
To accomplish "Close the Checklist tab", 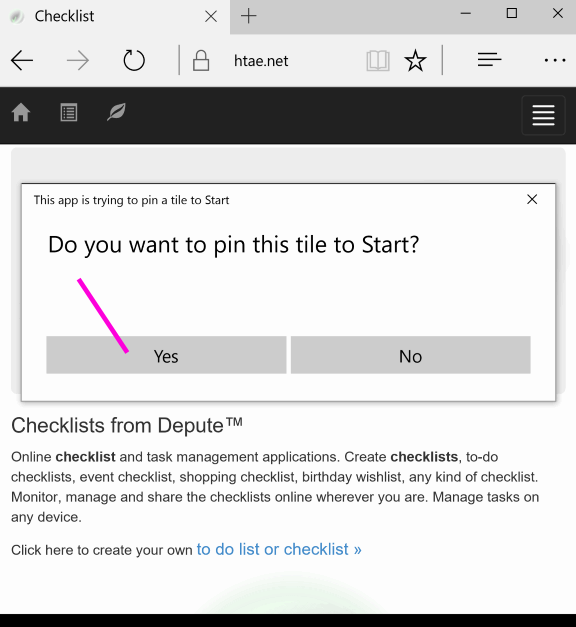I will click(x=211, y=16).
